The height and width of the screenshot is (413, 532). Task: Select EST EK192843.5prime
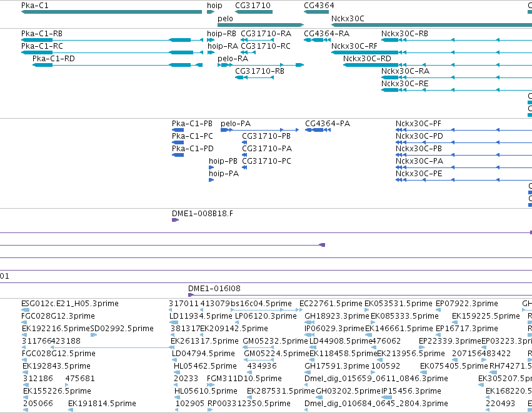pos(25,372)
